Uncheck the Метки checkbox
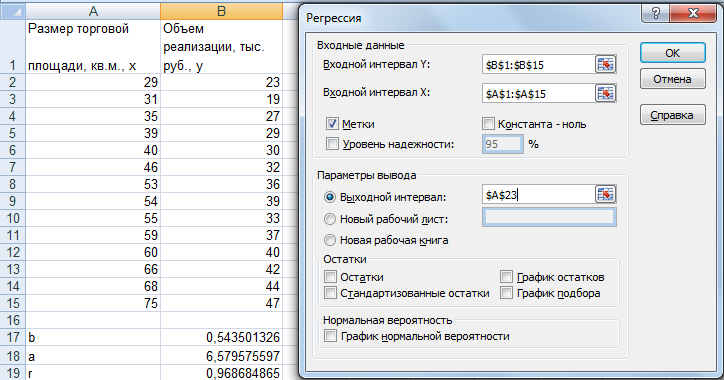Image resolution: width=724 pixels, height=380 pixels. 332,124
